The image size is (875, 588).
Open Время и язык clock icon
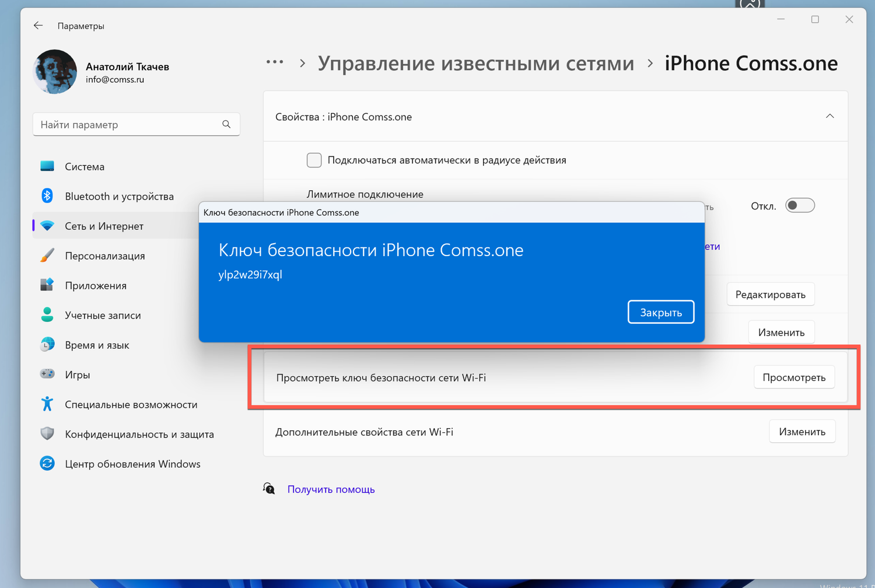pyautogui.click(x=47, y=345)
